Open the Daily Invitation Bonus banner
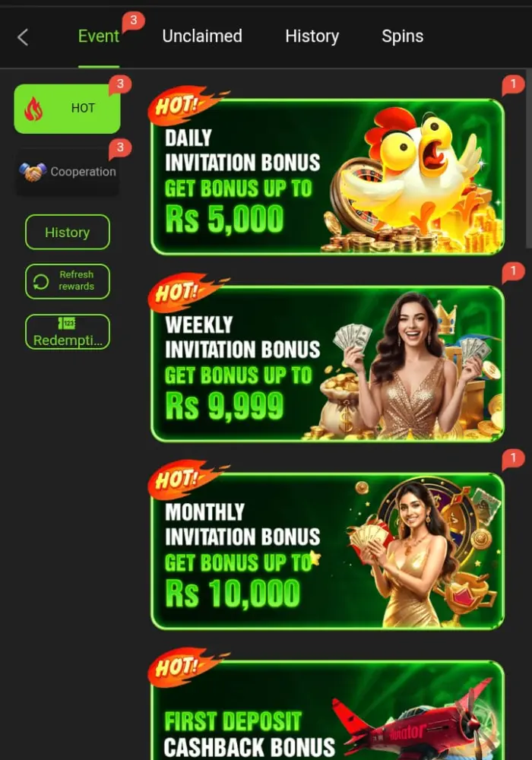This screenshot has height=760, width=532. pos(328,177)
